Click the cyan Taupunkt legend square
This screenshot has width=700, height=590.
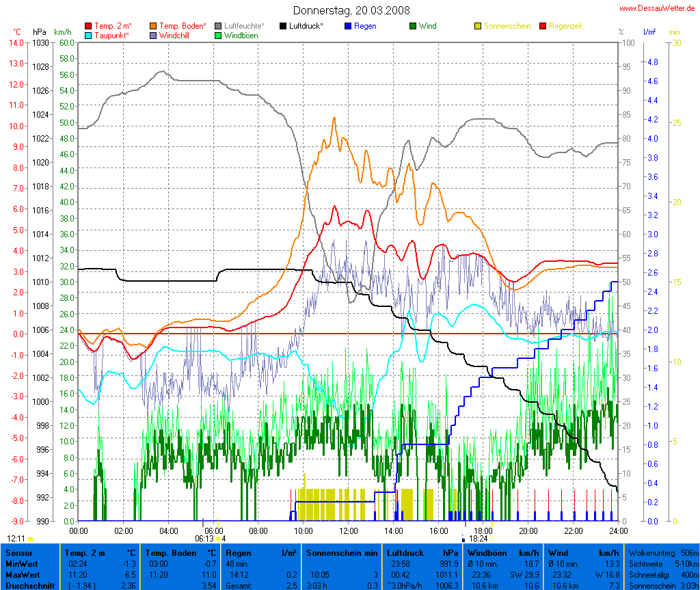tap(88, 35)
